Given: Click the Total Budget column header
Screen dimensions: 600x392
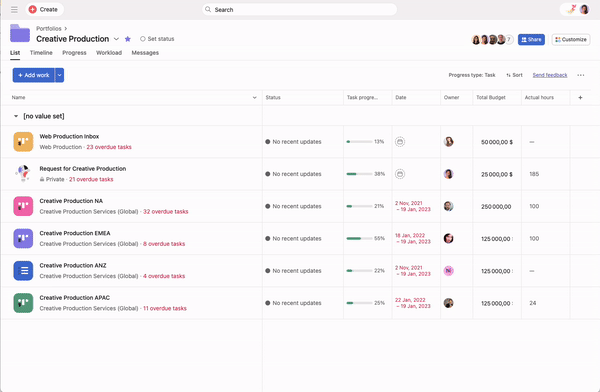Looking at the screenshot, I should click(497, 98).
